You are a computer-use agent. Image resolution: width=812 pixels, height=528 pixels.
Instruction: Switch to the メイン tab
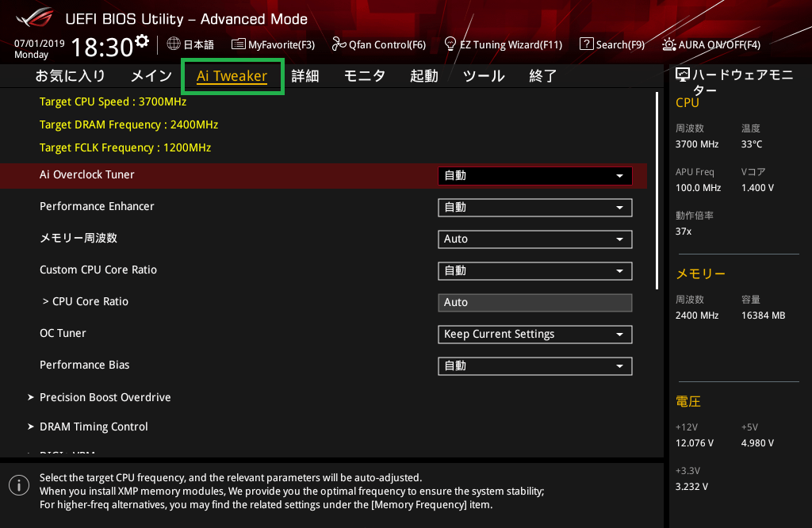click(x=151, y=76)
